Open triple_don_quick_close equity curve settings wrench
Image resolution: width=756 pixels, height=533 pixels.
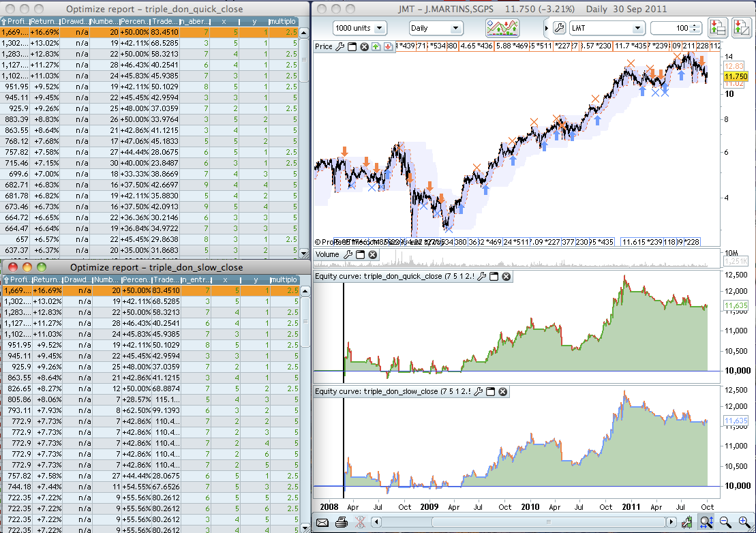click(x=481, y=276)
